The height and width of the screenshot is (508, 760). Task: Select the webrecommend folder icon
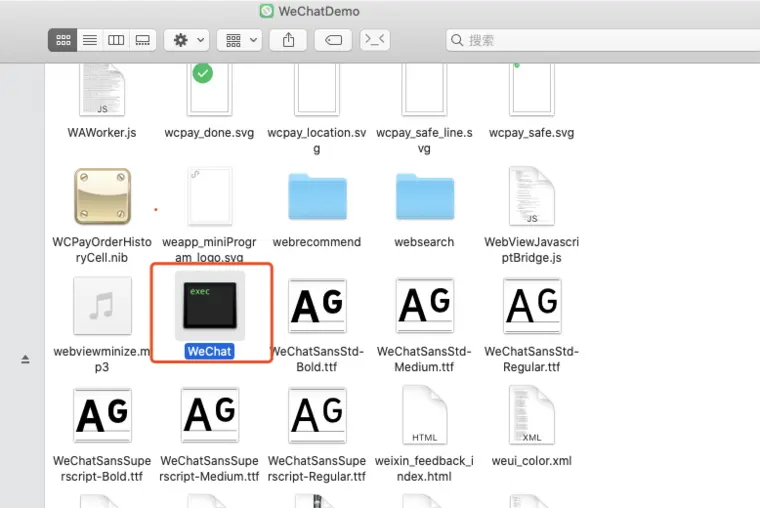[x=317, y=196]
